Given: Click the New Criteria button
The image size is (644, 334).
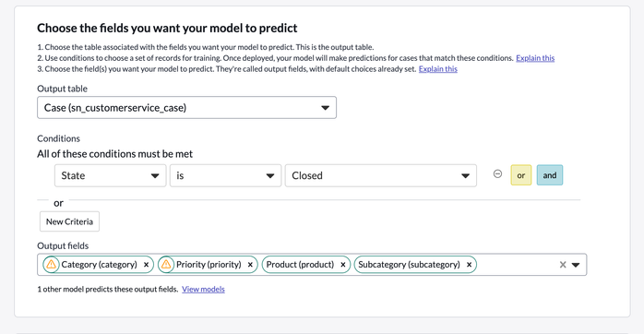Looking at the screenshot, I should [69, 221].
